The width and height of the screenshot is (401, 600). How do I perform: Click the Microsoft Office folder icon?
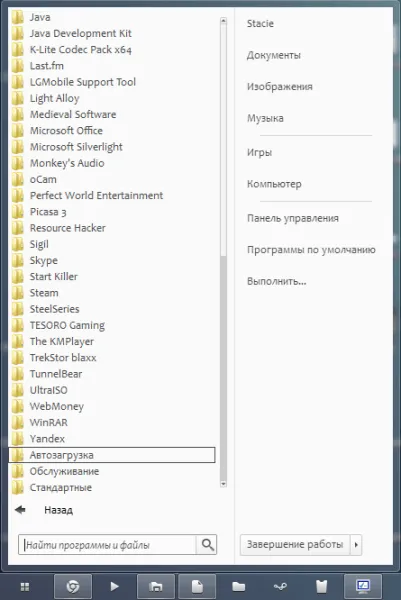18,131
